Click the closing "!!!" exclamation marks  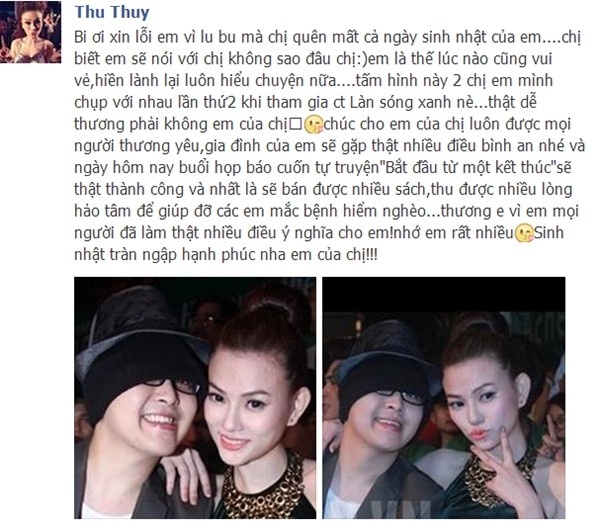coord(372,255)
